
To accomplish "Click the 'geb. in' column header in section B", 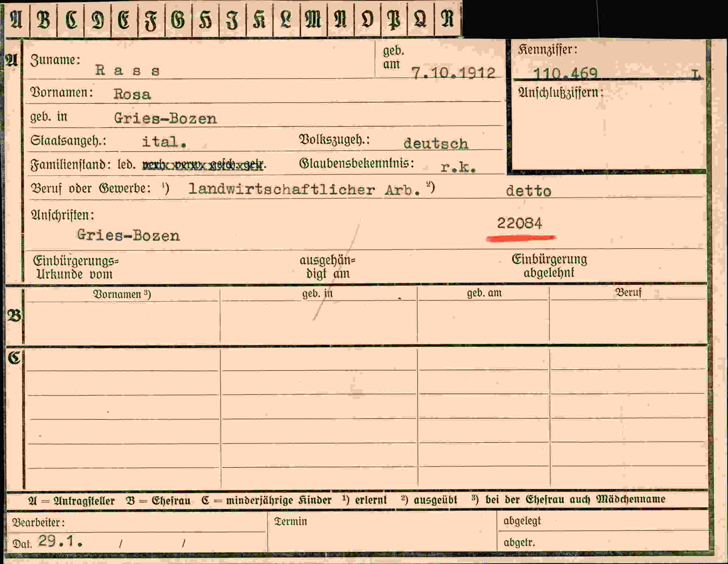I will 317,293.
